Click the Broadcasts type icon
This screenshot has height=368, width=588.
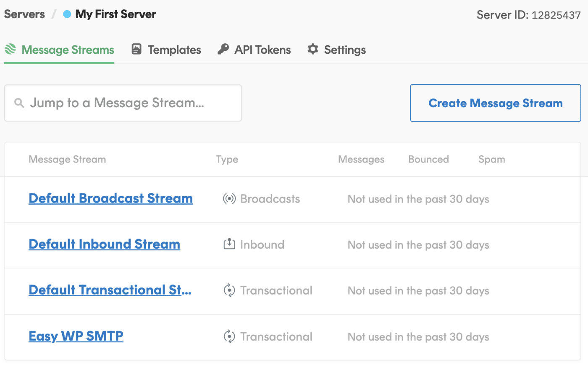pos(229,199)
